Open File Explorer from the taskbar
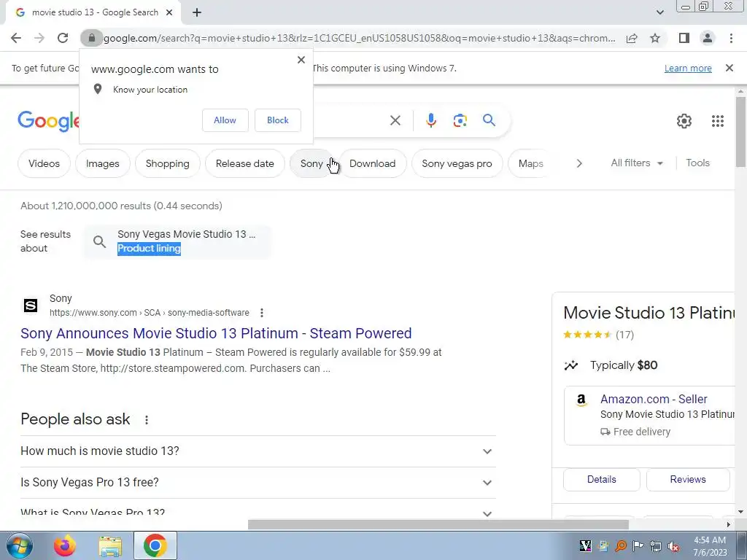The width and height of the screenshot is (747, 560). tap(110, 545)
